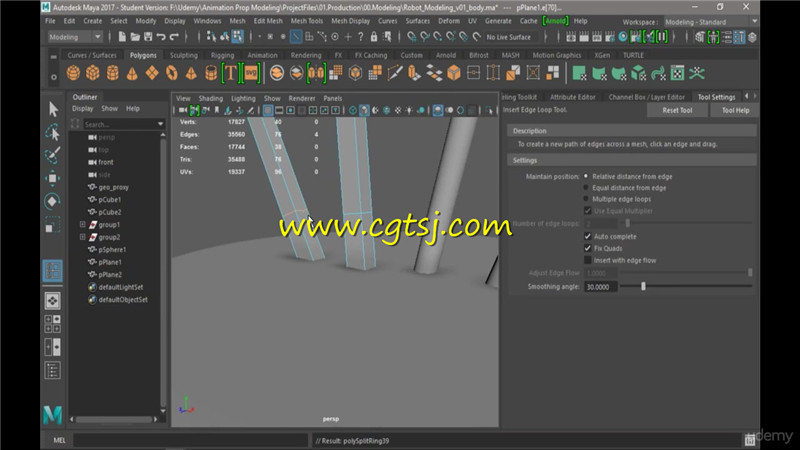Toggle Use Equal Multiplier checkbox
Viewport: 800px width, 450px height.
[588, 211]
